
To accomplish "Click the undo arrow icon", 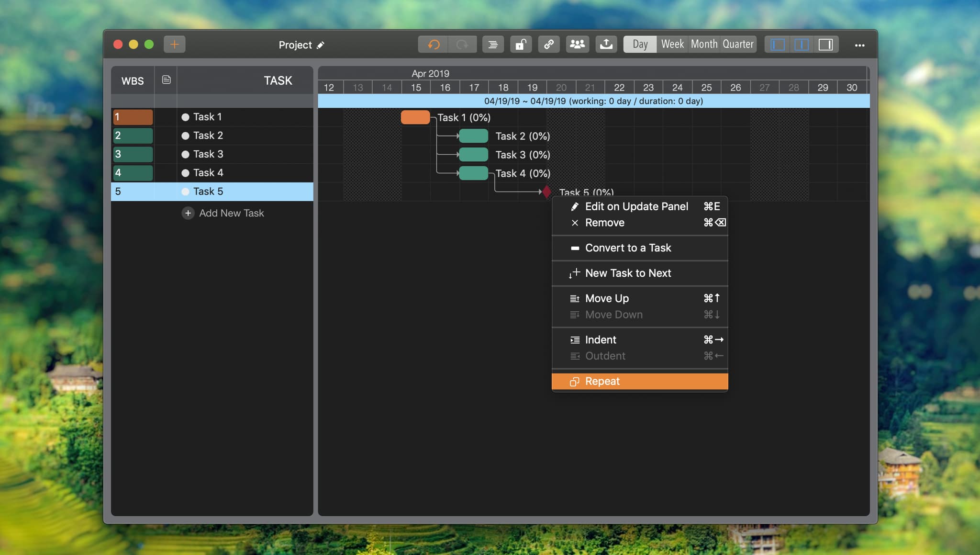I will [x=434, y=45].
